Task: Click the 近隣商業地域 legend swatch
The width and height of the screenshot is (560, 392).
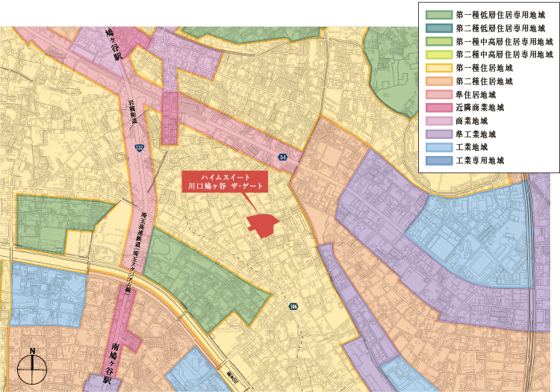Action: pyautogui.click(x=438, y=108)
